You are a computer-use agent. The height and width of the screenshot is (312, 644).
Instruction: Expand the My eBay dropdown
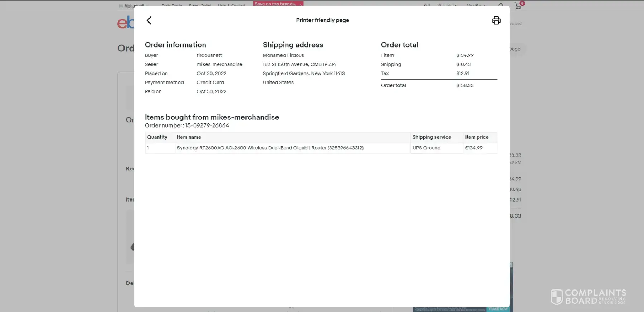(476, 5)
